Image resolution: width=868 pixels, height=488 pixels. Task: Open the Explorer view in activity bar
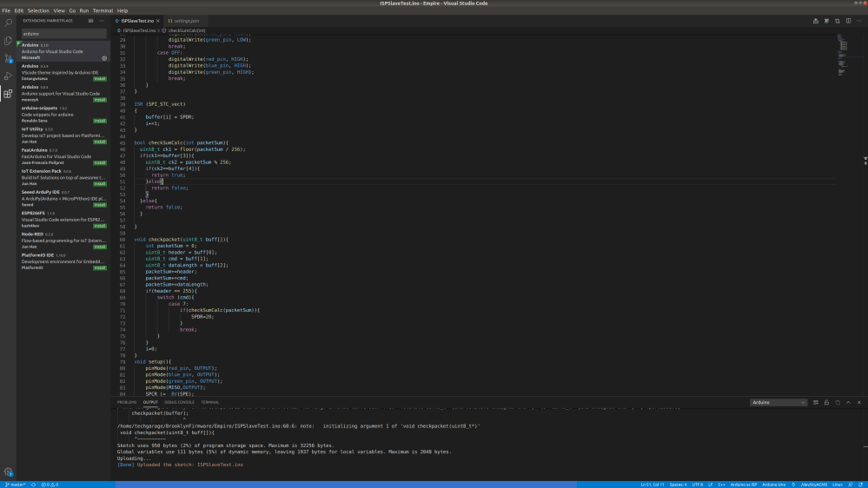(x=8, y=41)
